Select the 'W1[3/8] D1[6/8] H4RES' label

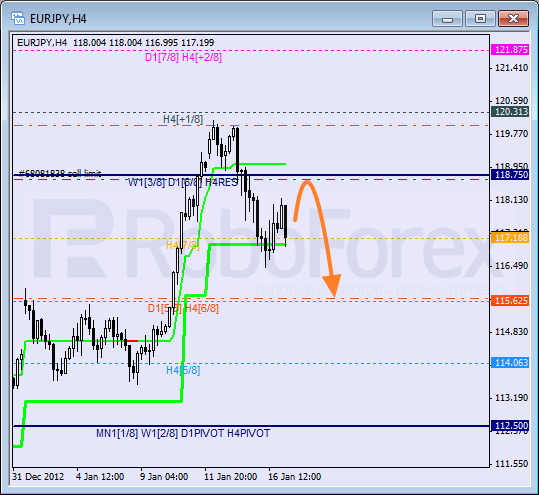point(183,183)
